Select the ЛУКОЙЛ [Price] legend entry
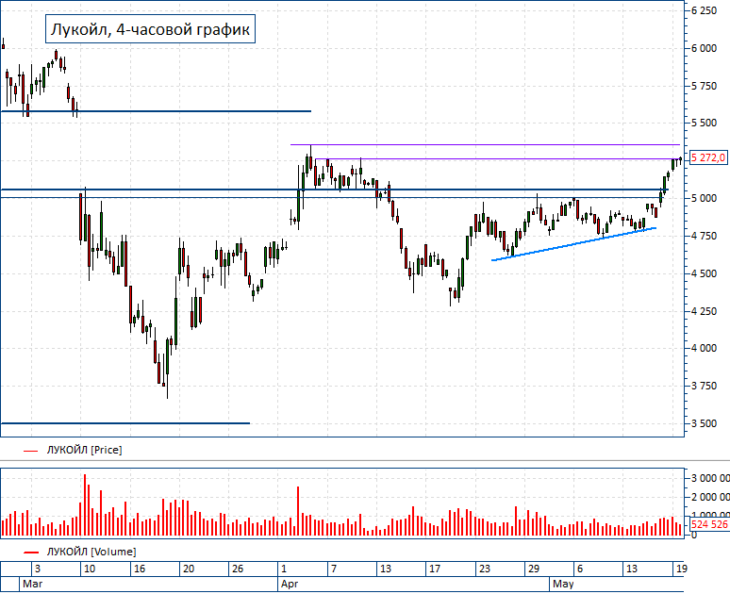Image resolution: width=730 pixels, height=594 pixels. click(84, 450)
